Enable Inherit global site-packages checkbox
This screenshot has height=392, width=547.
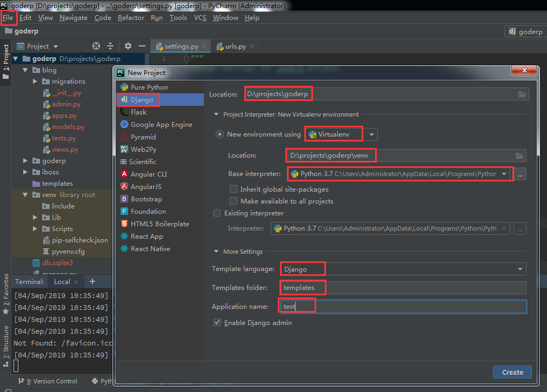(234, 189)
